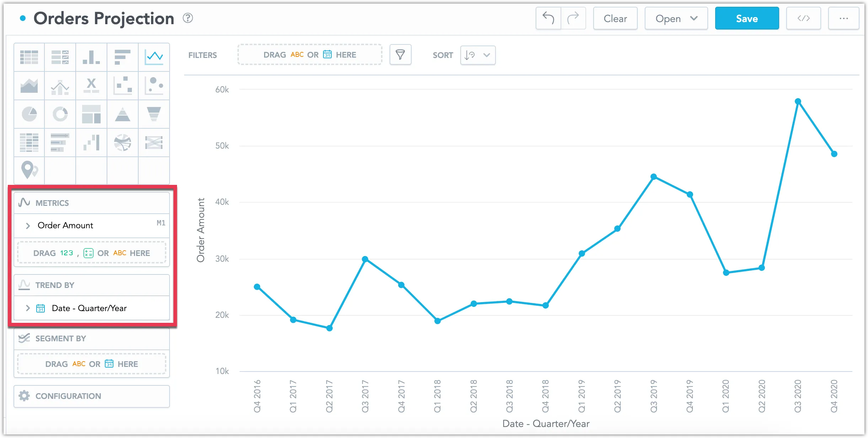Viewport: 868px width, 438px height.
Task: Choose the area chart type
Action: coord(29,85)
